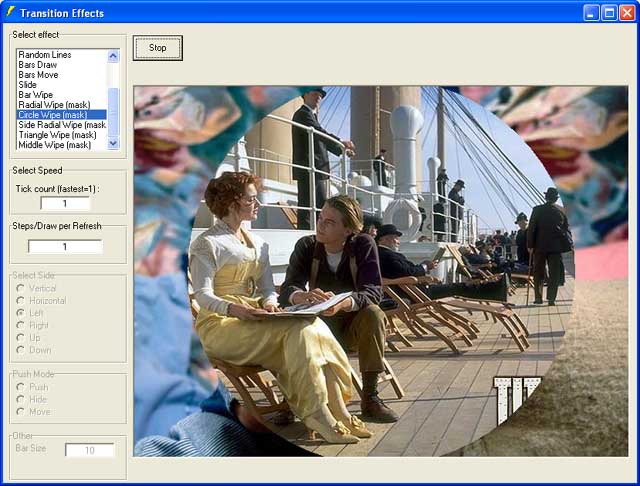Viewport: 640px width, 486px height.
Task: Choose the Hide push mode option
Action: pyautogui.click(x=21, y=399)
